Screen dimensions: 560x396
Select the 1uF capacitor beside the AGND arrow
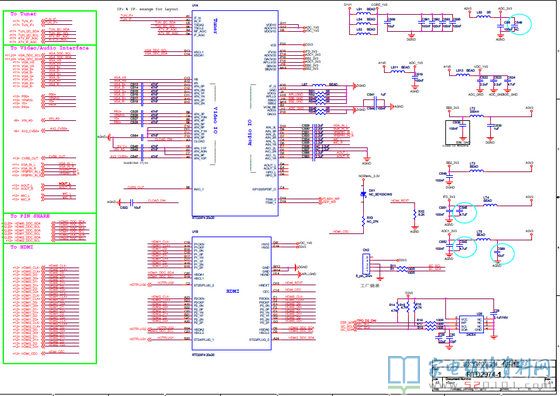coord(375,102)
